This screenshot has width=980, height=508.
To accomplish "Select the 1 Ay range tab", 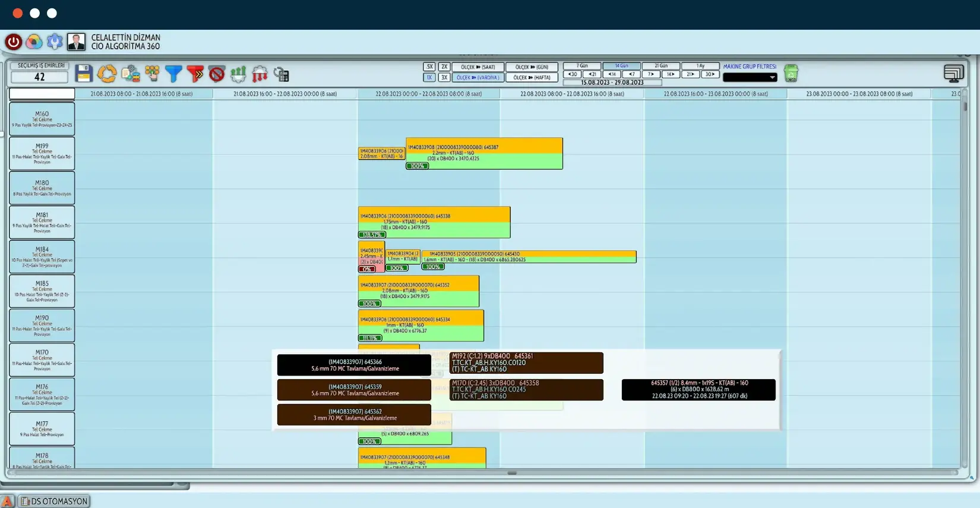I will point(700,66).
